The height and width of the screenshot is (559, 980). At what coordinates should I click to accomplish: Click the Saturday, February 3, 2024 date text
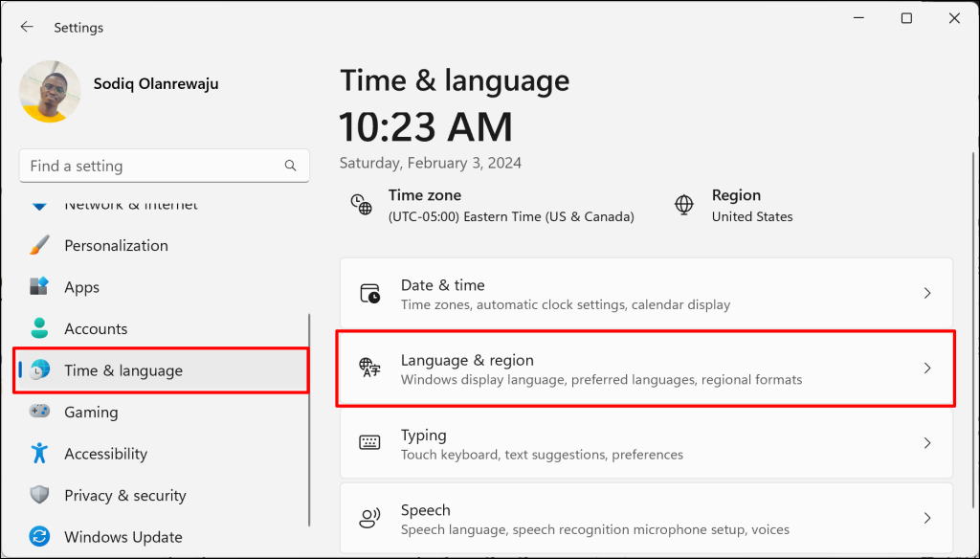(430, 163)
